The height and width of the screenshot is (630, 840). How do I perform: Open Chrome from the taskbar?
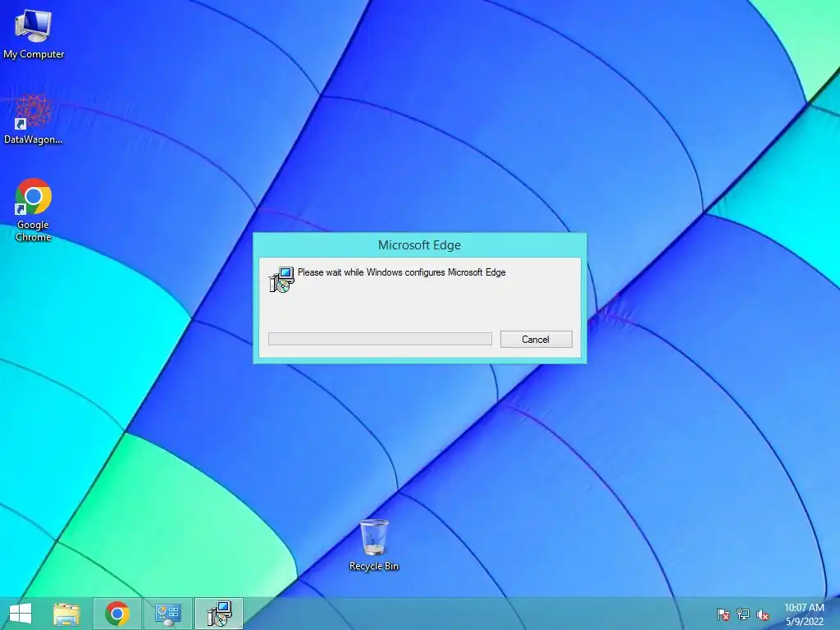117,614
